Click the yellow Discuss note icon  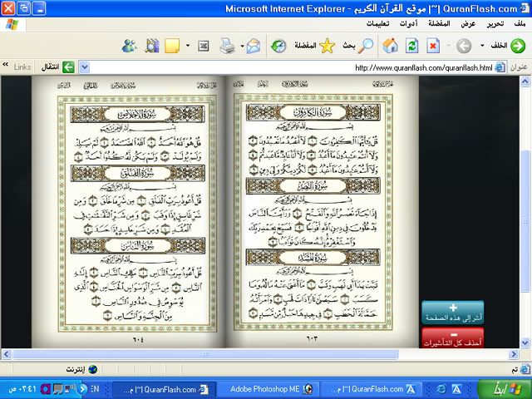click(172, 46)
